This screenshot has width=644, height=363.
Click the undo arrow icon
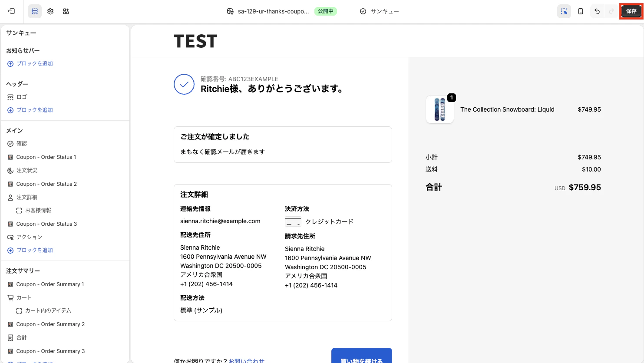597,11
